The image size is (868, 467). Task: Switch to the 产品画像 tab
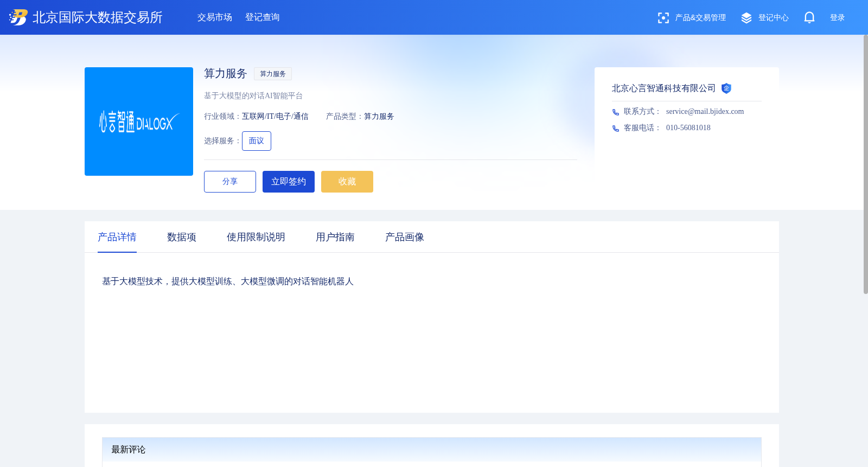pos(405,237)
